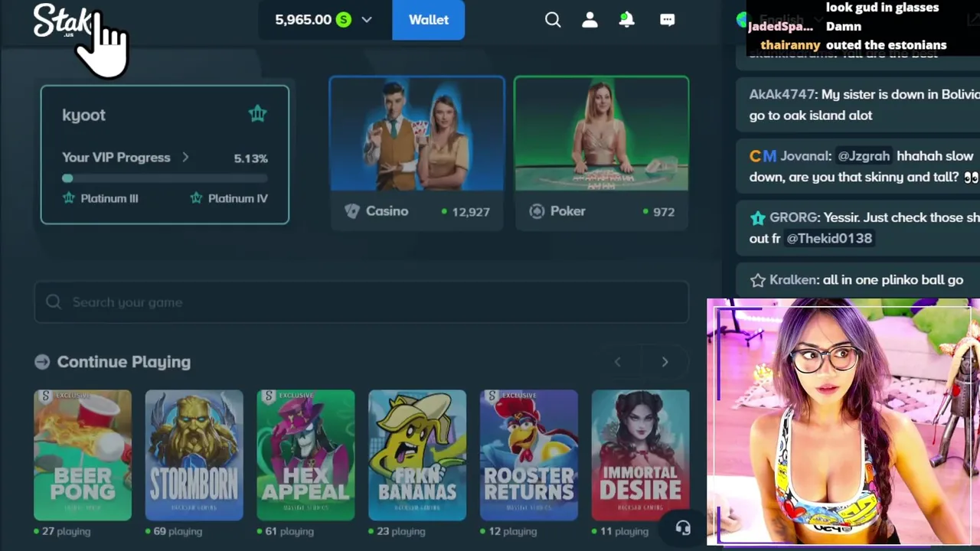The image size is (980, 551).
Task: Click the Casino label icon
Action: (x=352, y=211)
